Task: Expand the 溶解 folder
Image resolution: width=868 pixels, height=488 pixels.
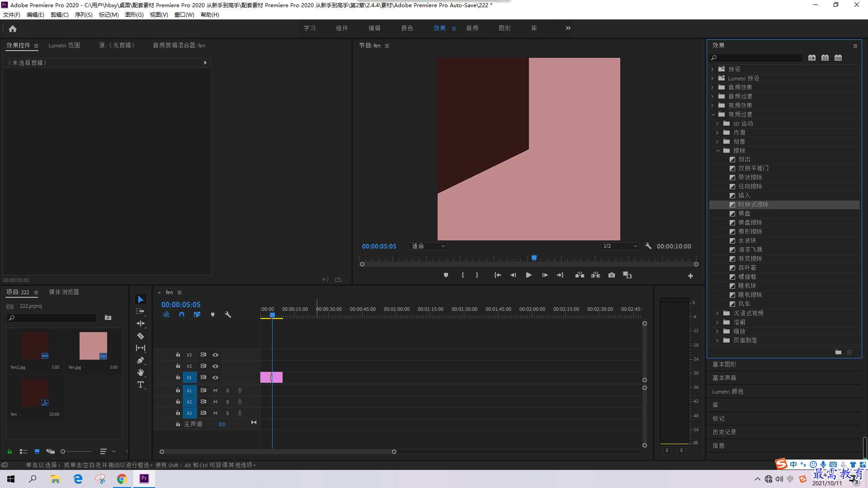Action: click(x=717, y=322)
